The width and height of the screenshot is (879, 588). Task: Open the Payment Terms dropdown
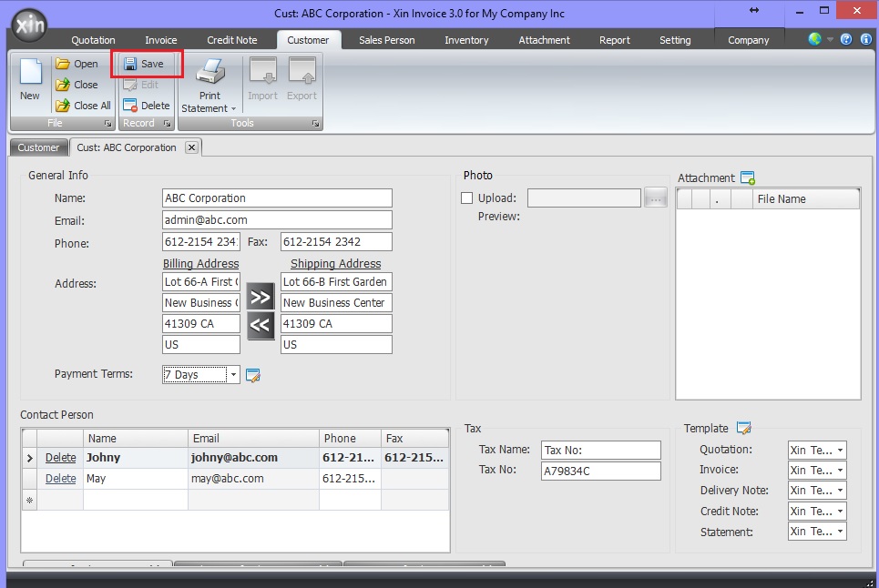233,375
